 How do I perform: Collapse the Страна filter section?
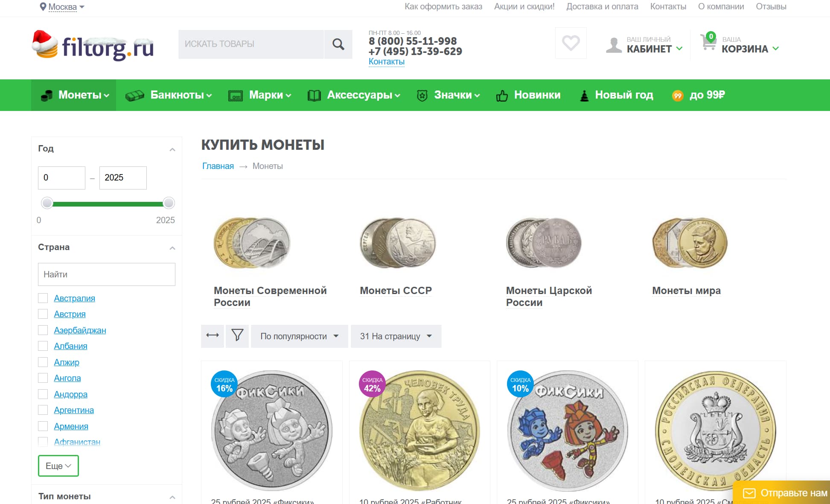172,248
